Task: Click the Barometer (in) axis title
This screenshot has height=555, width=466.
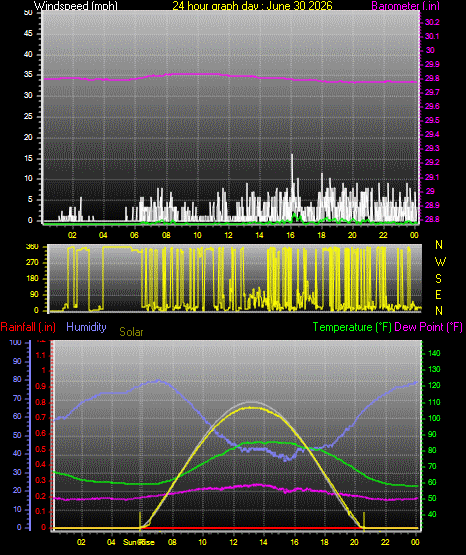Action: [405, 6]
